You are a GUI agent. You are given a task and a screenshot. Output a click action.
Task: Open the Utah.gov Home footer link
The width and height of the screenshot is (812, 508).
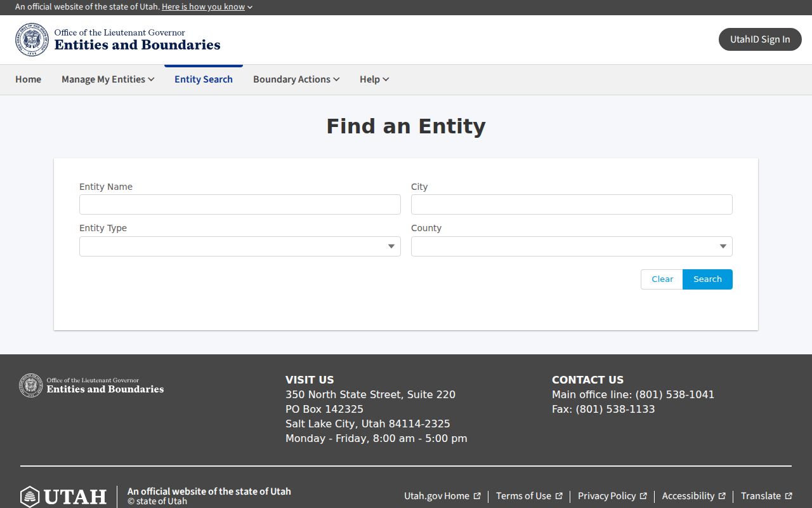pyautogui.click(x=442, y=496)
